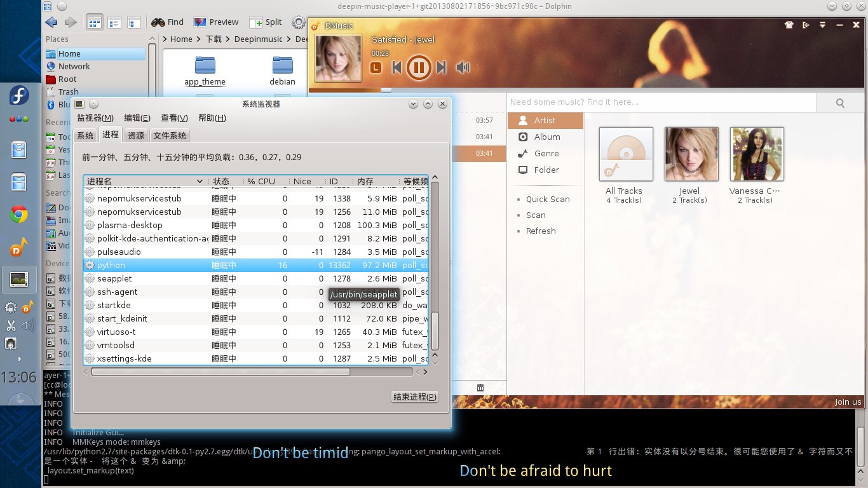The image size is (868, 488).
Task: Select the python process row
Action: [256, 265]
